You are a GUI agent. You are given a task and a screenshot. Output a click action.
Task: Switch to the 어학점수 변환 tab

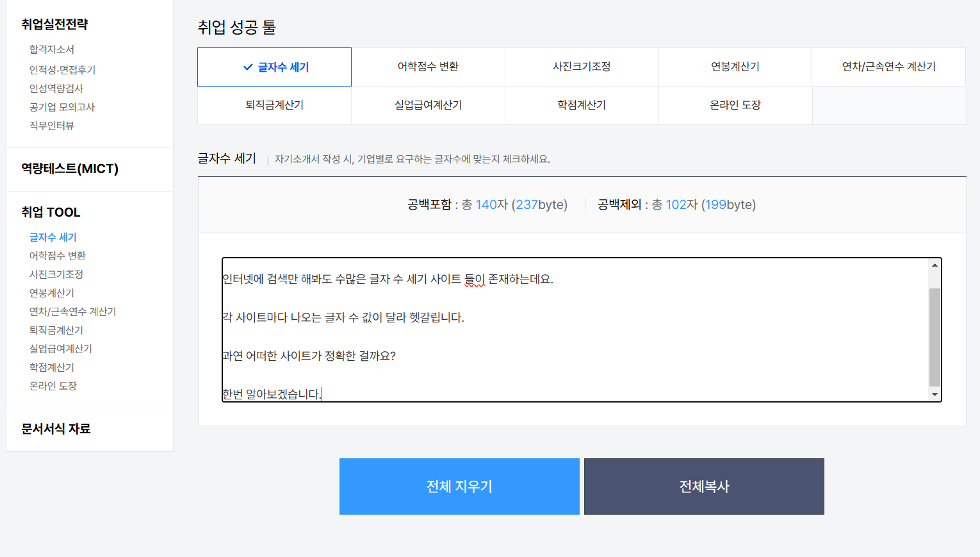click(x=428, y=67)
